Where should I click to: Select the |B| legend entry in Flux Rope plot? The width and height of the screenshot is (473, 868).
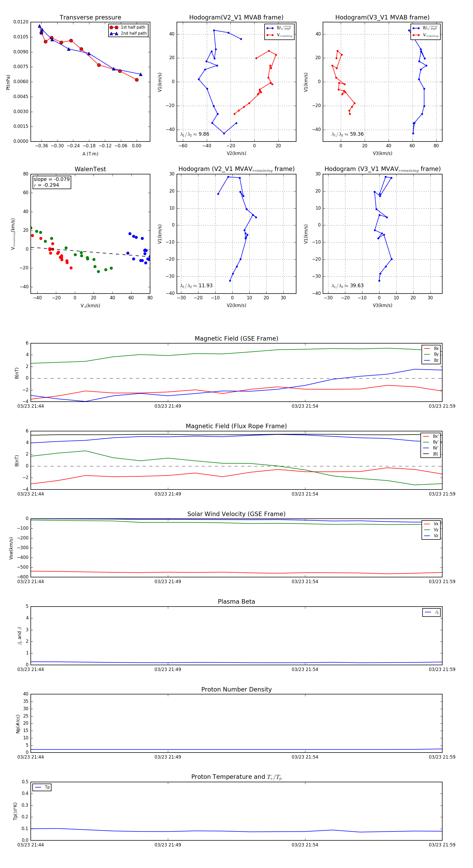[x=431, y=454]
